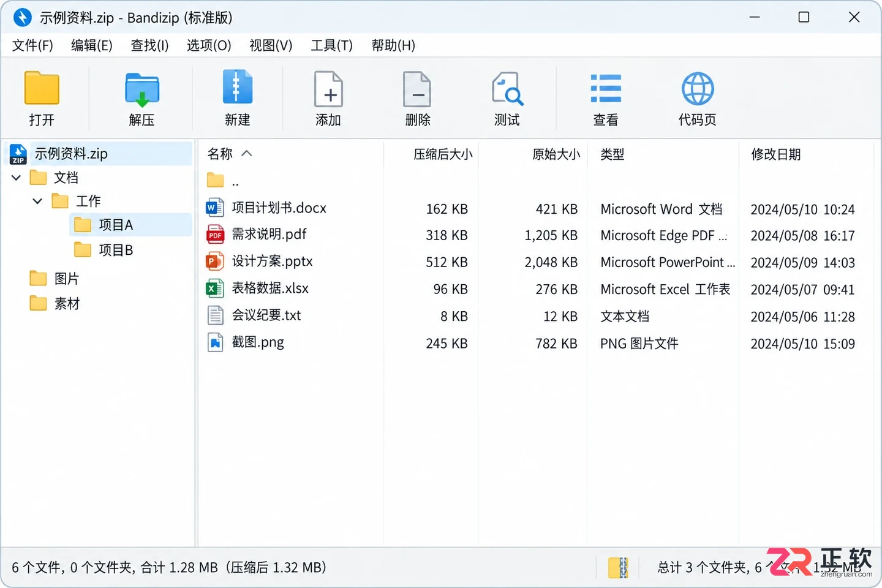This screenshot has width=882, height=588.
Task: Open the 查找(I) menu
Action: click(149, 45)
